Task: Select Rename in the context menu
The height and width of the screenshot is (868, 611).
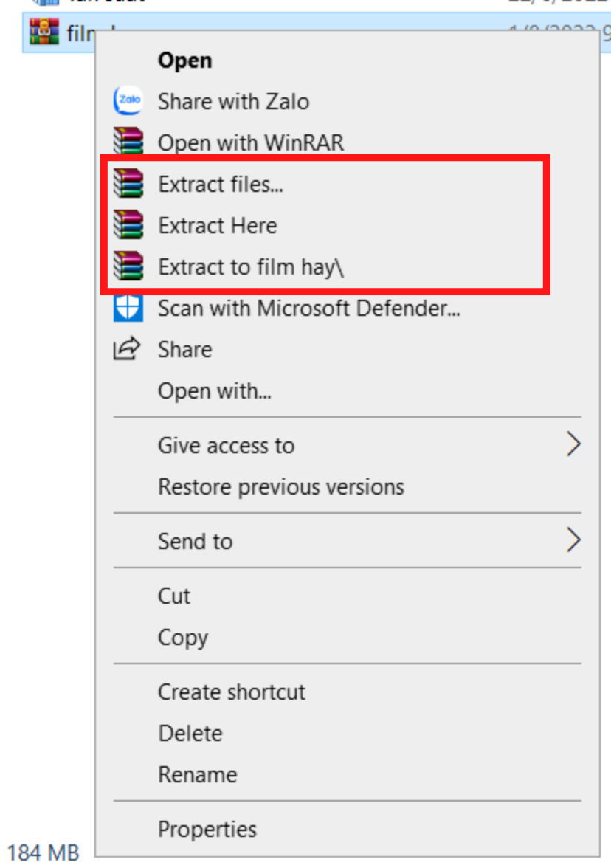Action: coord(198,774)
